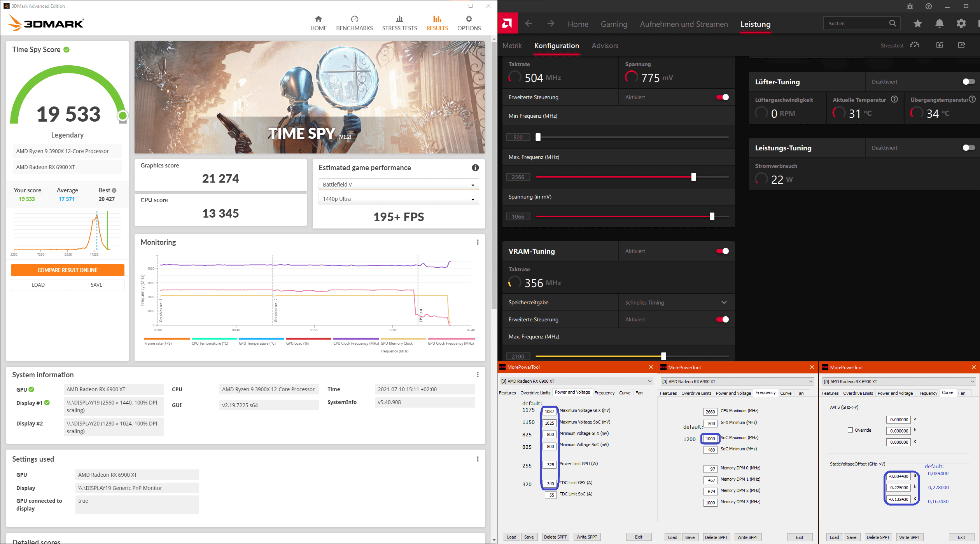Click Power Limit GPU (W) value field
Screen dimensions: 980x544
[x=550, y=464]
